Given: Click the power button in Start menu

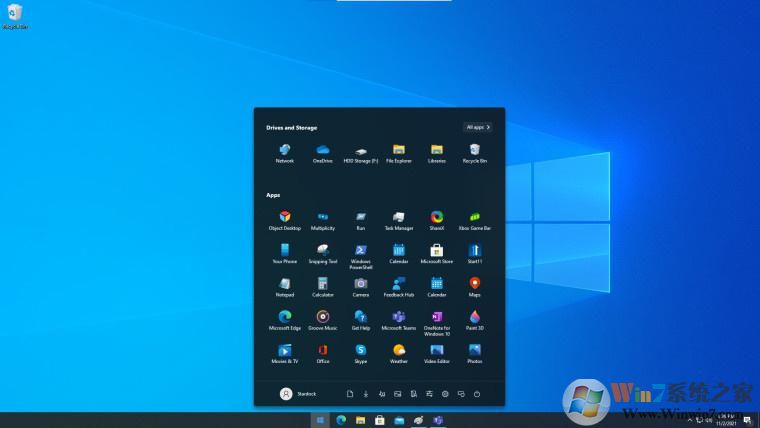Looking at the screenshot, I should coord(477,394).
